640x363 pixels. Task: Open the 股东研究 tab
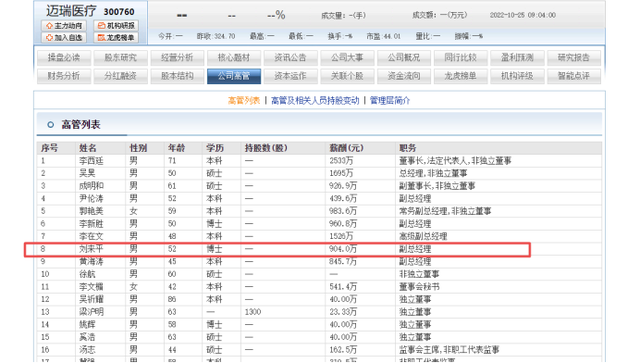[x=120, y=58]
